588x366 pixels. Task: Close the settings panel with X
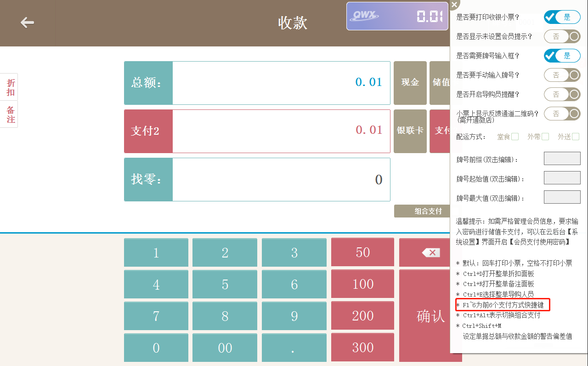tap(454, 5)
